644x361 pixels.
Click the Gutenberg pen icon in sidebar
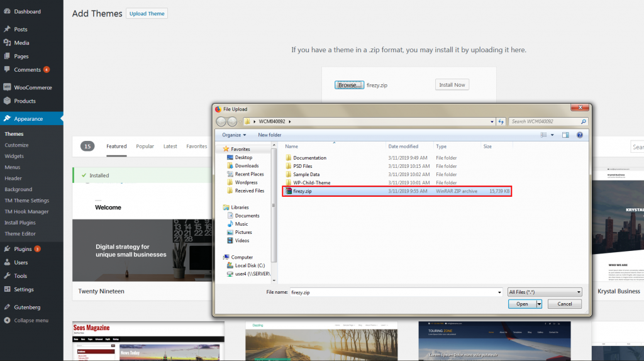7,307
